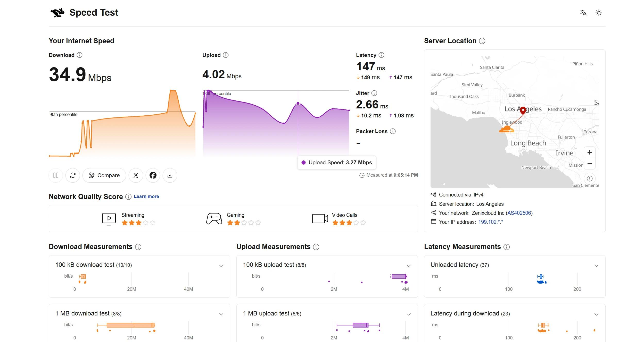Viewport: 644px width, 342px height.
Task: Open Server Location info icon
Action: coord(482,41)
